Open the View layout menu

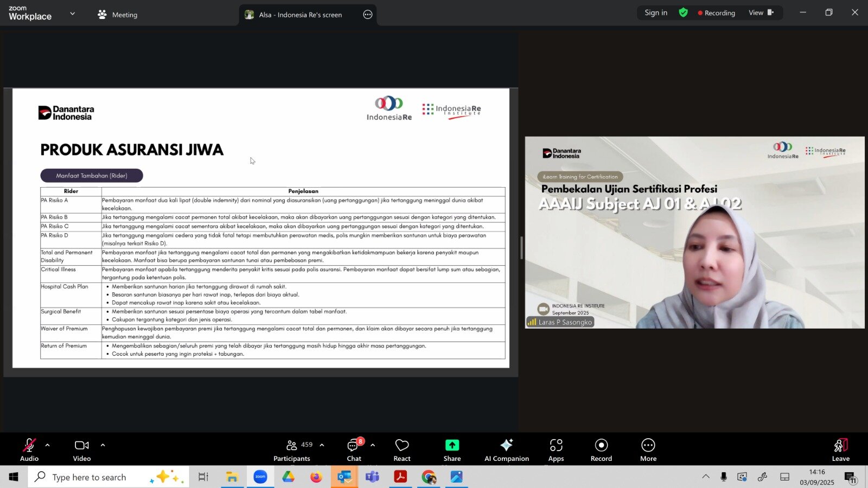[761, 12]
